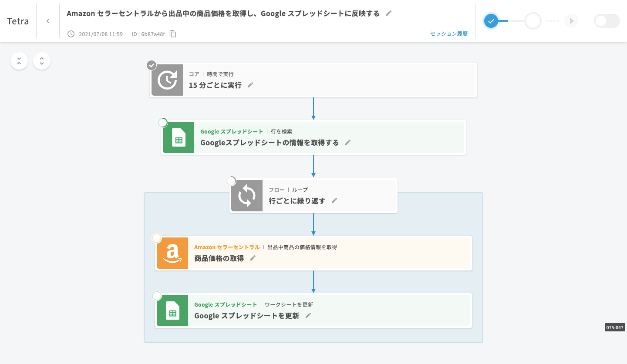Rename Googleスプレッドシートの情報を取得する step via pencil
The width and height of the screenshot is (627, 364).
click(348, 143)
